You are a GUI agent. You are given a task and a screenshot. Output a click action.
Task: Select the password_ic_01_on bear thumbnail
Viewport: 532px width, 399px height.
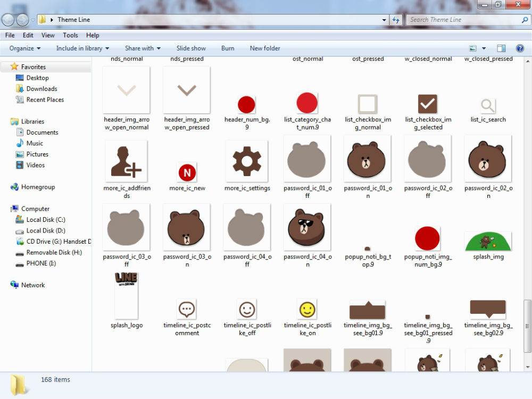tap(368, 159)
